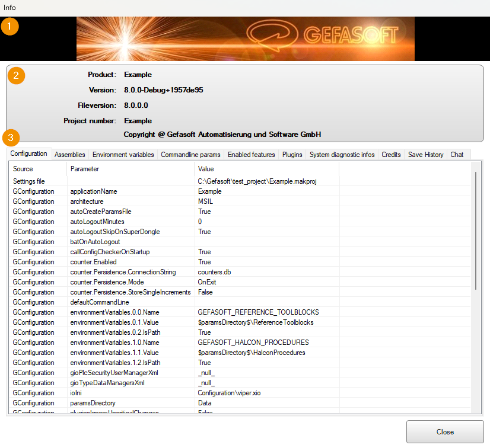This screenshot has width=490, height=448.
Task: Select the ioIni parameter row
Action: pyautogui.click(x=240, y=393)
